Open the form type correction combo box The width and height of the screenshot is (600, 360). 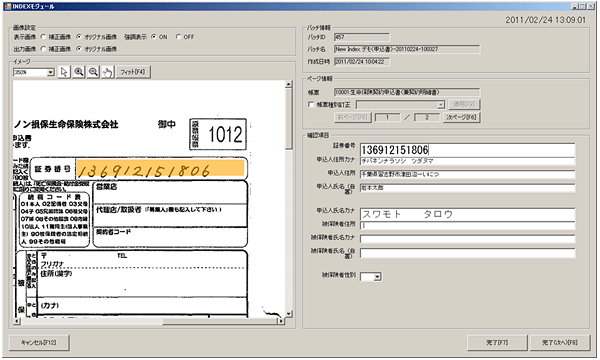tap(400, 104)
